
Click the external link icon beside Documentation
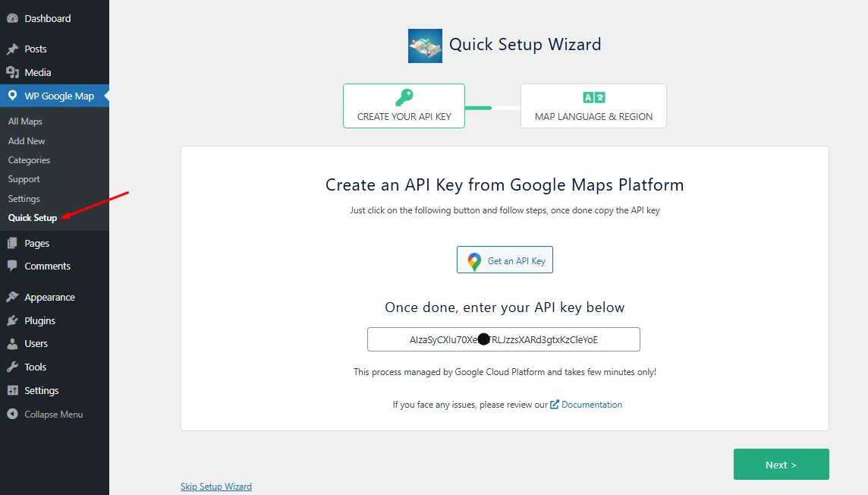click(554, 405)
